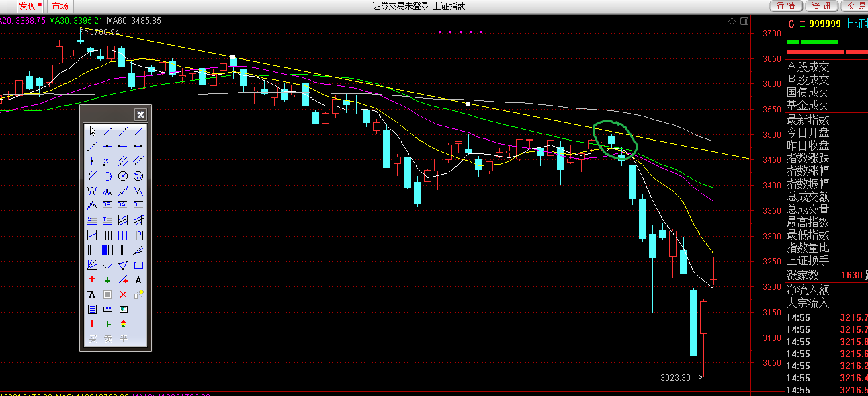Viewport: 868px width, 396px height.
Task: Pick the triangle drawing tool
Action: point(123,265)
